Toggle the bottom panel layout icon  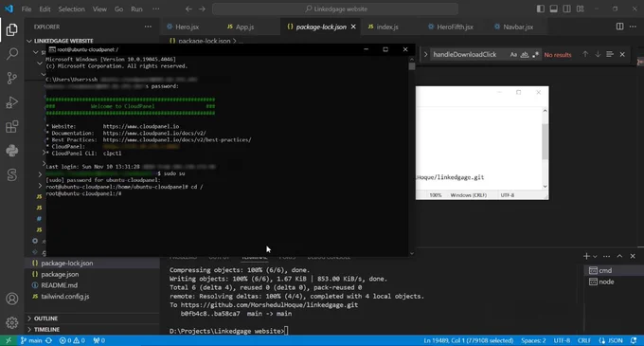tap(554, 9)
